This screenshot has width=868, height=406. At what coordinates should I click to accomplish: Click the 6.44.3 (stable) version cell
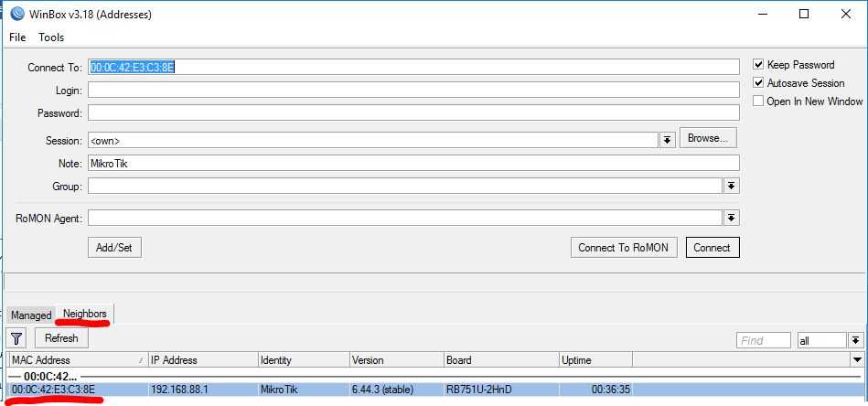pyautogui.click(x=382, y=390)
